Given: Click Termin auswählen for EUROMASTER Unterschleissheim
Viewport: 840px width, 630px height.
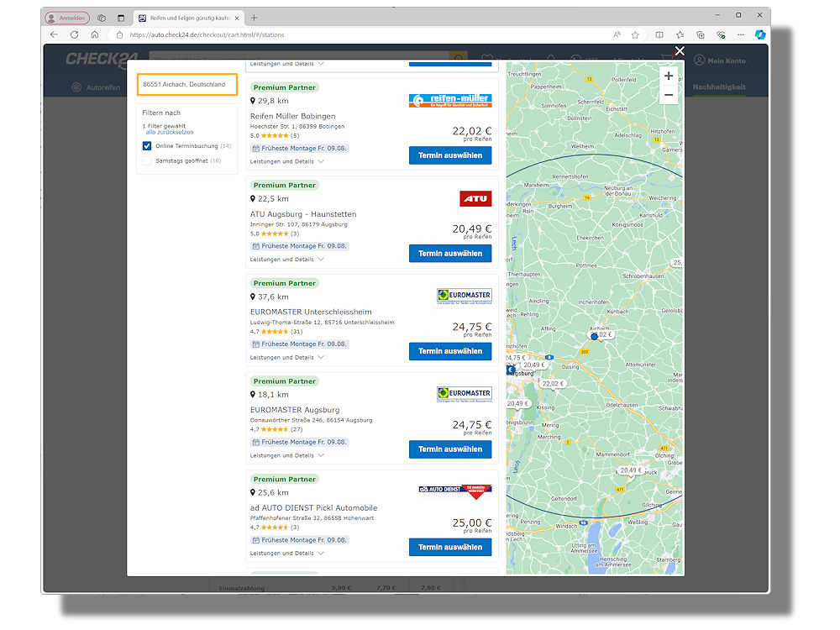Looking at the screenshot, I should click(450, 351).
